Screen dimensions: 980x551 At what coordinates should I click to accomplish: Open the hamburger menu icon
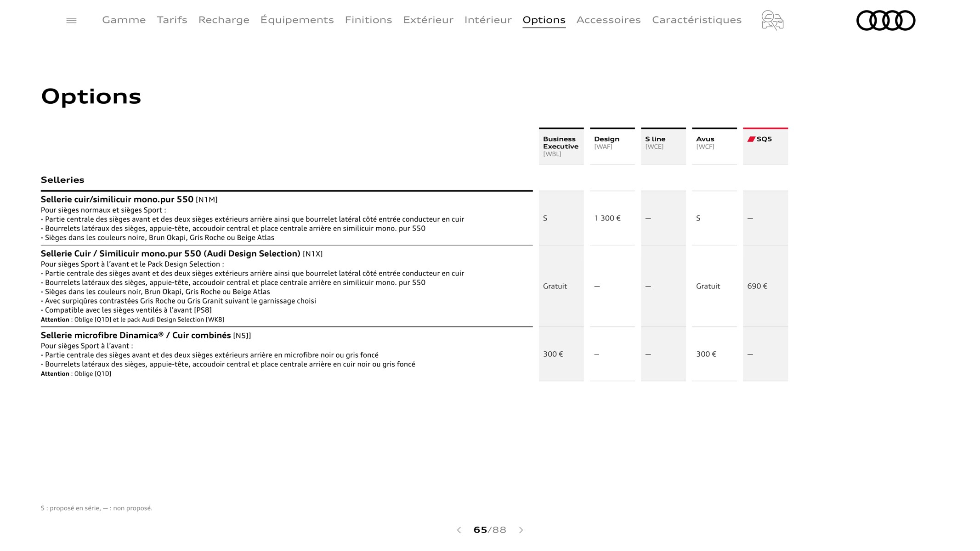(71, 21)
